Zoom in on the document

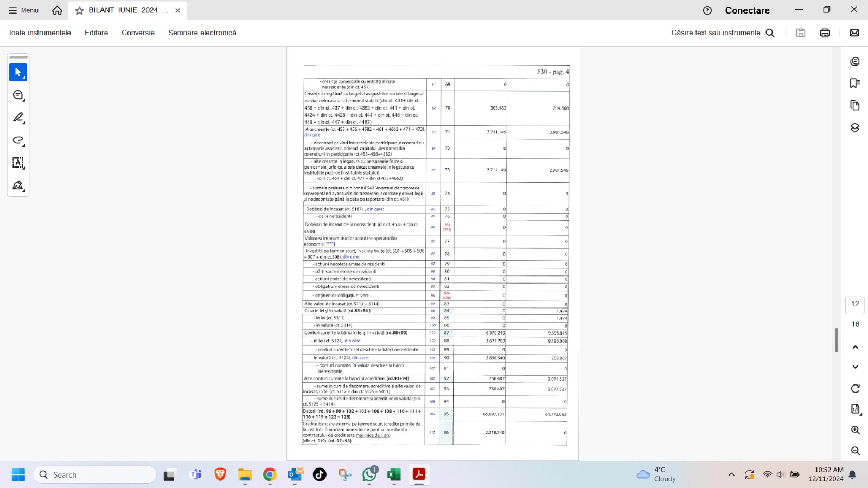[855, 430]
